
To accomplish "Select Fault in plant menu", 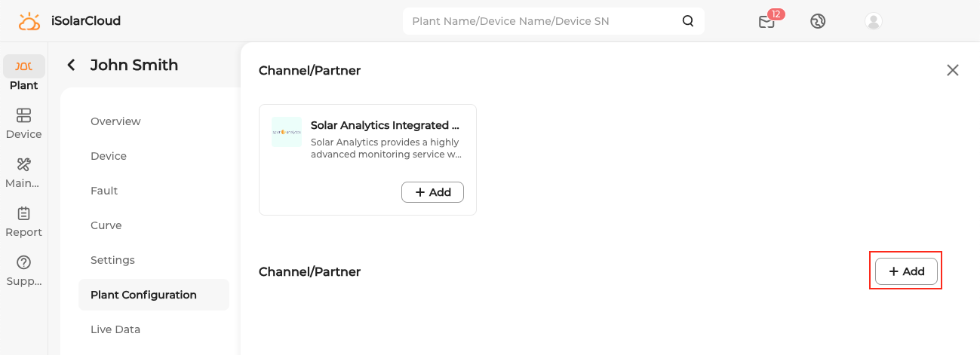I will click(104, 191).
